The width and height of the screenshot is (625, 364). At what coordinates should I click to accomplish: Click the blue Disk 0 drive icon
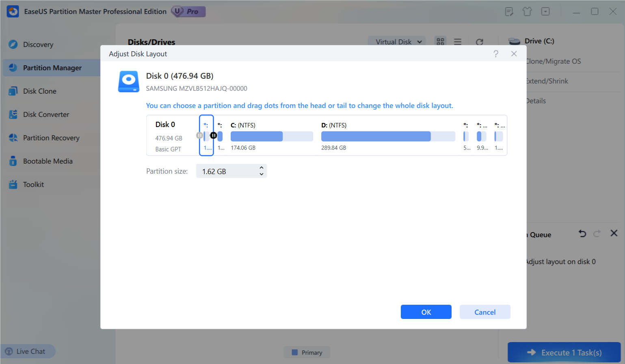[129, 82]
